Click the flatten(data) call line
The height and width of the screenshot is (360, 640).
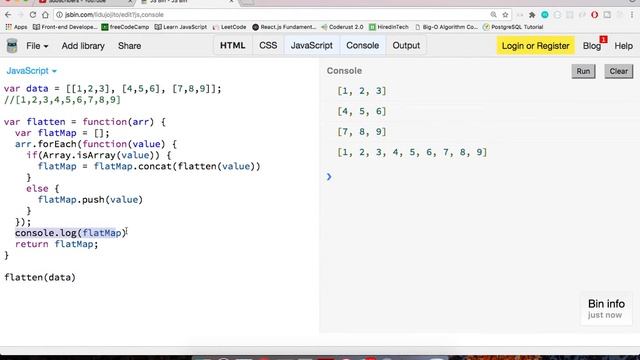tap(40, 277)
